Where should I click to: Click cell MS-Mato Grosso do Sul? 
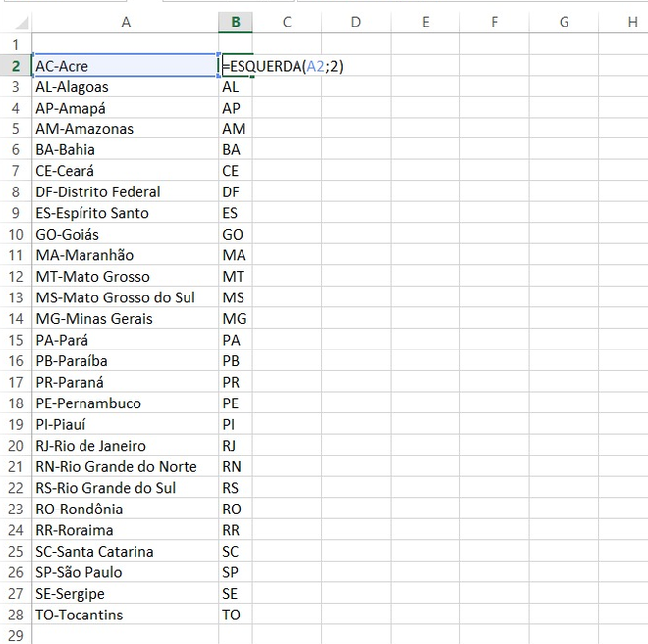click(126, 297)
